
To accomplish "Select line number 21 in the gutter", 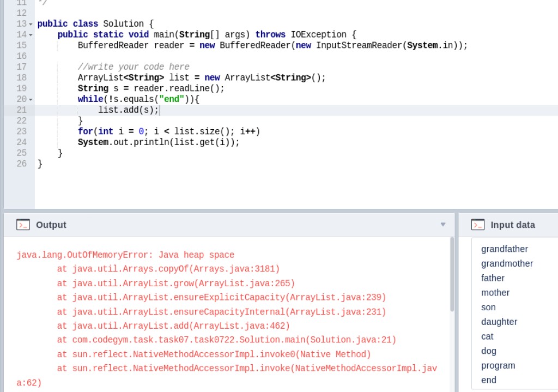I will coord(22,110).
